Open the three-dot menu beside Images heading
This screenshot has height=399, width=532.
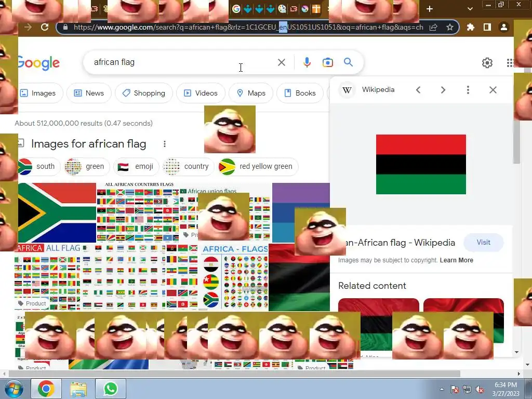pyautogui.click(x=165, y=144)
